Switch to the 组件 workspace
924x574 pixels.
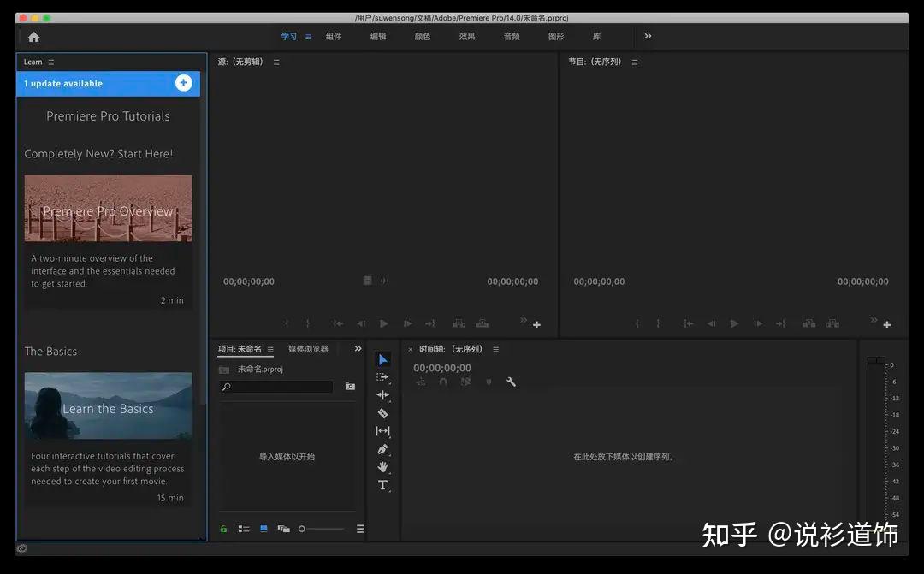334,37
